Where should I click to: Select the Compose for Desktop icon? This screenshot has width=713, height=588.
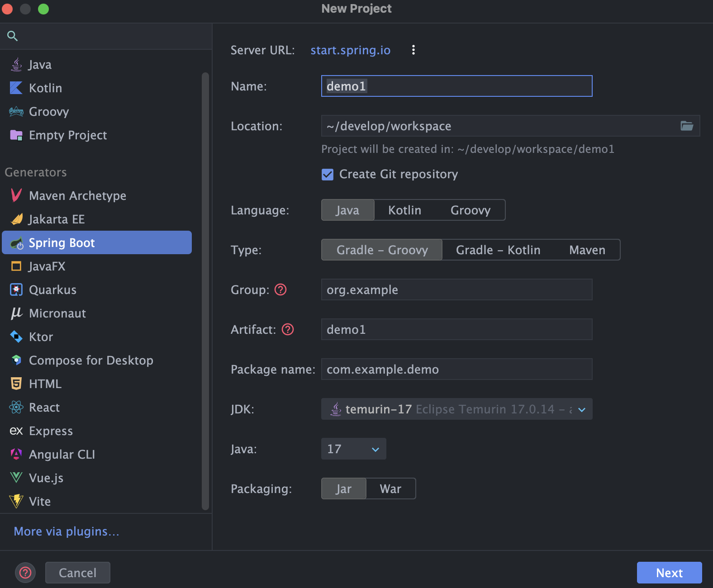(16, 360)
